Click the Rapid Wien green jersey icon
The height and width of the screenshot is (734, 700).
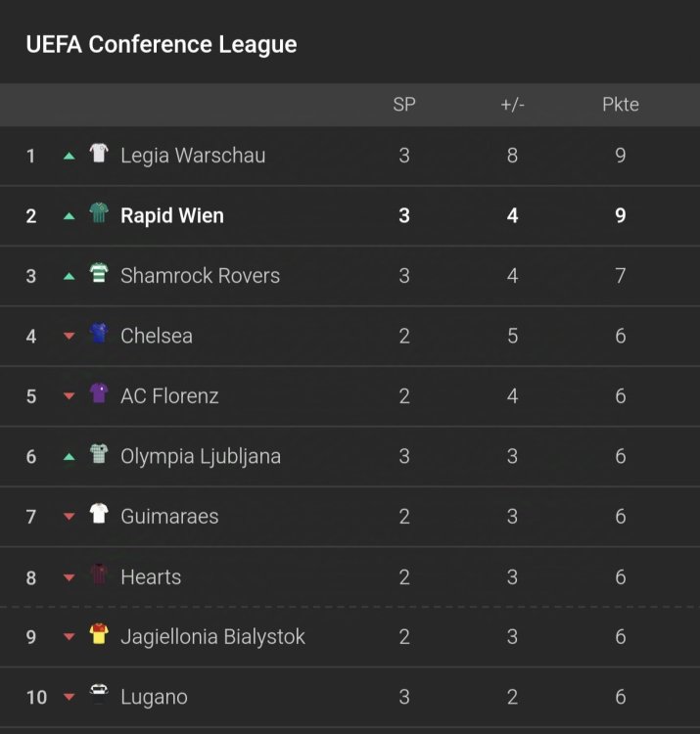coord(99,214)
